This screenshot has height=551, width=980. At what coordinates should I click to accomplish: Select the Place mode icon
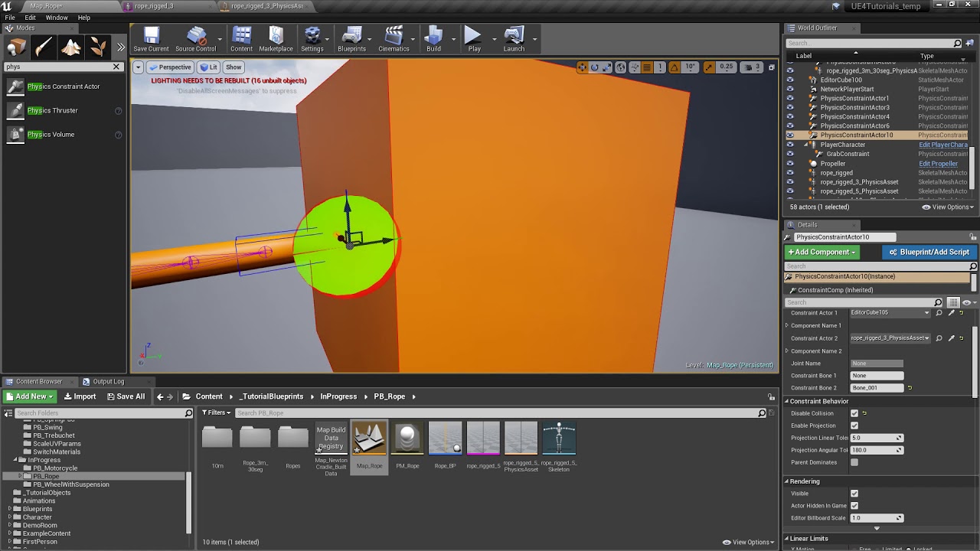pos(15,47)
